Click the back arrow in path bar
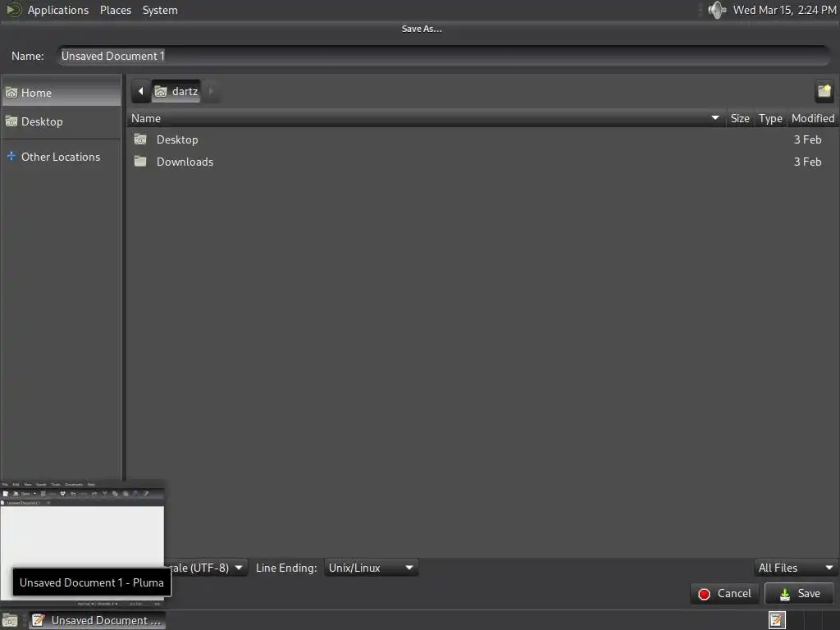The image size is (840, 630). tap(141, 91)
